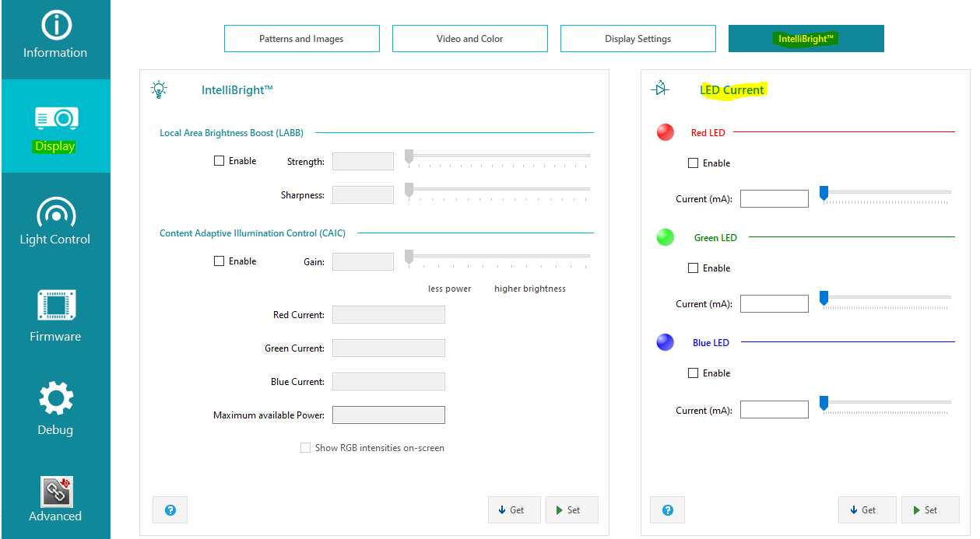
Task: Click the blue LED indicator ball
Action: 665,342
